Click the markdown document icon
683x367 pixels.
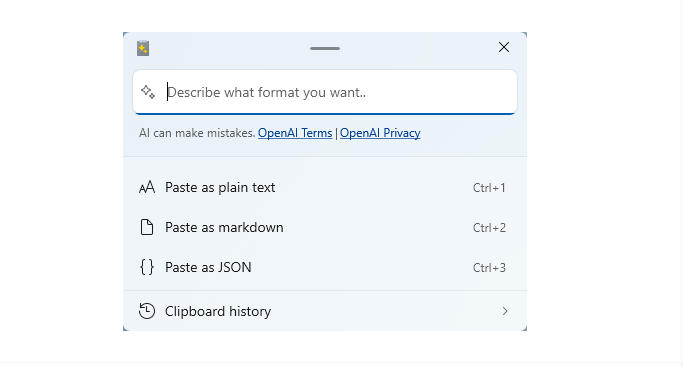[147, 227]
